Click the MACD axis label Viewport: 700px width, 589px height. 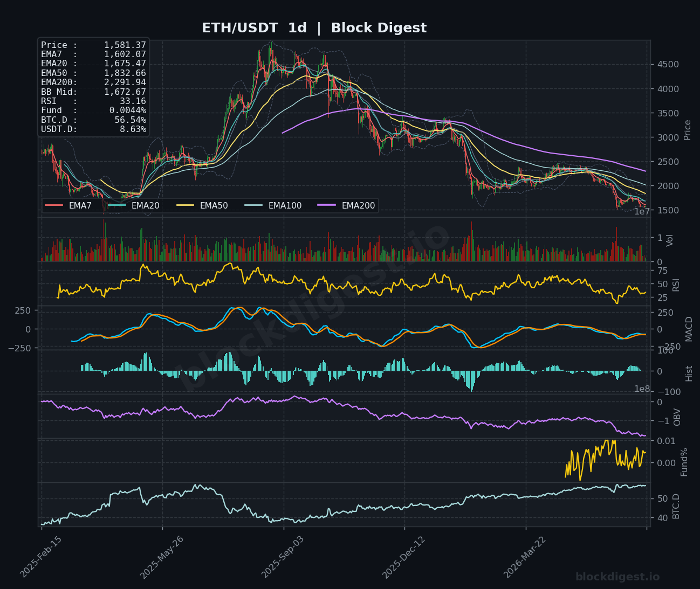[x=689, y=328]
